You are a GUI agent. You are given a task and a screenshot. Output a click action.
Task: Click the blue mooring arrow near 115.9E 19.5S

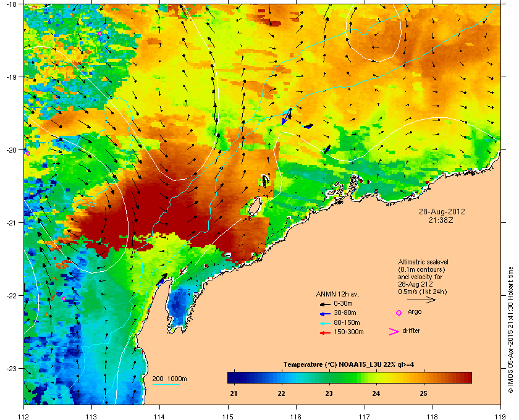286,116
